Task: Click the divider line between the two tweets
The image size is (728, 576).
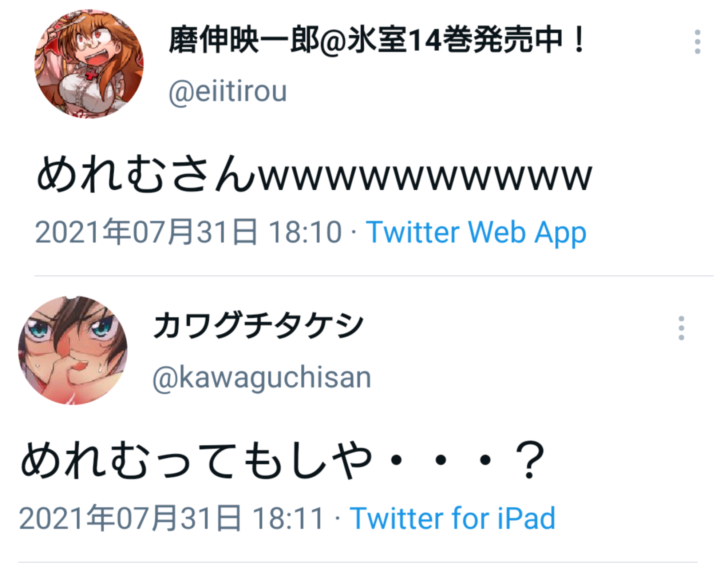Action: pos(374,276)
